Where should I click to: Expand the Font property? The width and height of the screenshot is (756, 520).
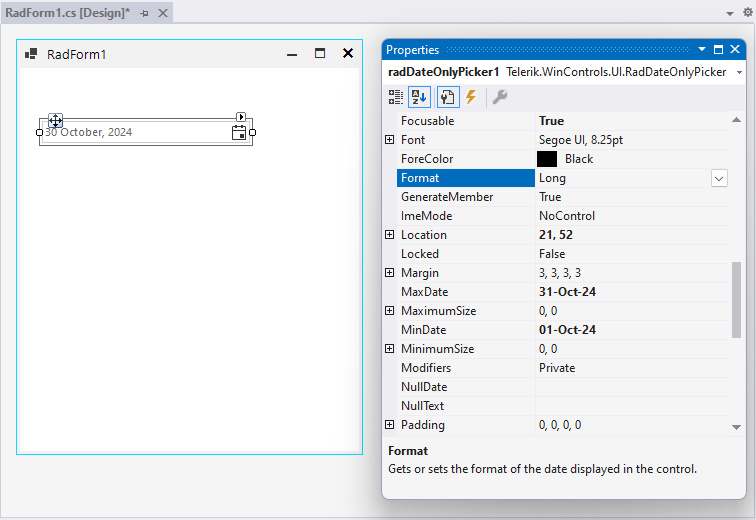tap(390, 140)
